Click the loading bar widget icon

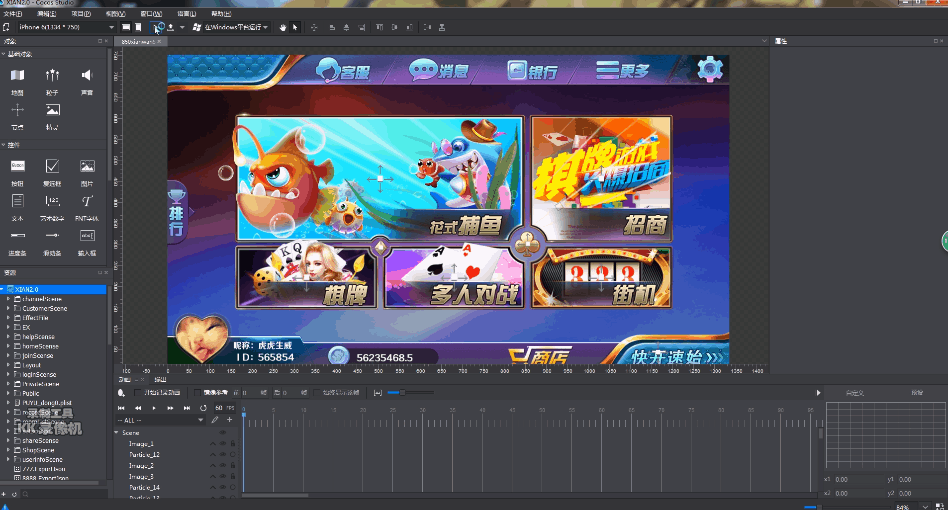[x=18, y=236]
